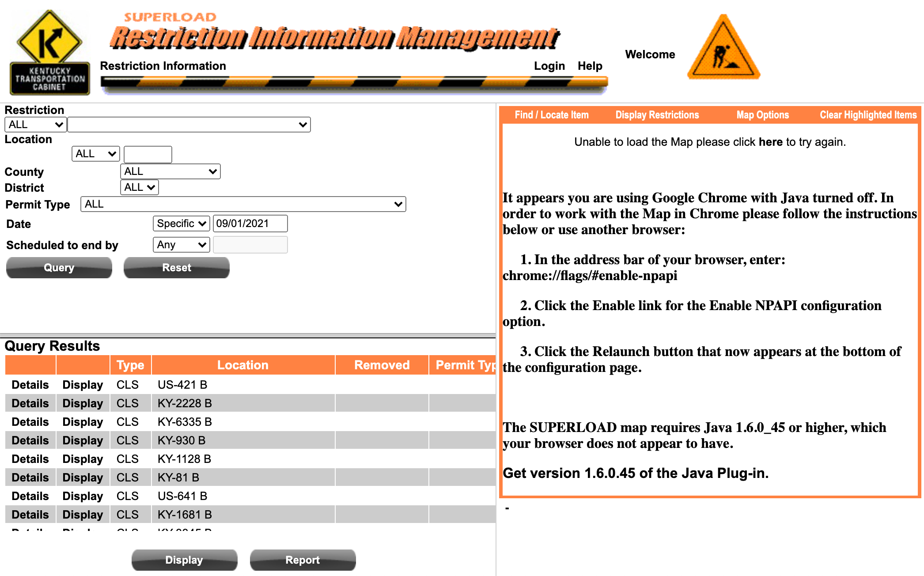924x576 pixels.
Task: Open the Find / Locate Item menu
Action: coord(552,115)
